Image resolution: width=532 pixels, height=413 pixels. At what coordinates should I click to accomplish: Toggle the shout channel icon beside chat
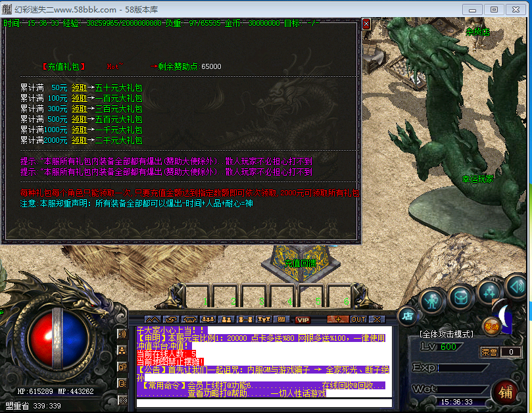(x=122, y=334)
